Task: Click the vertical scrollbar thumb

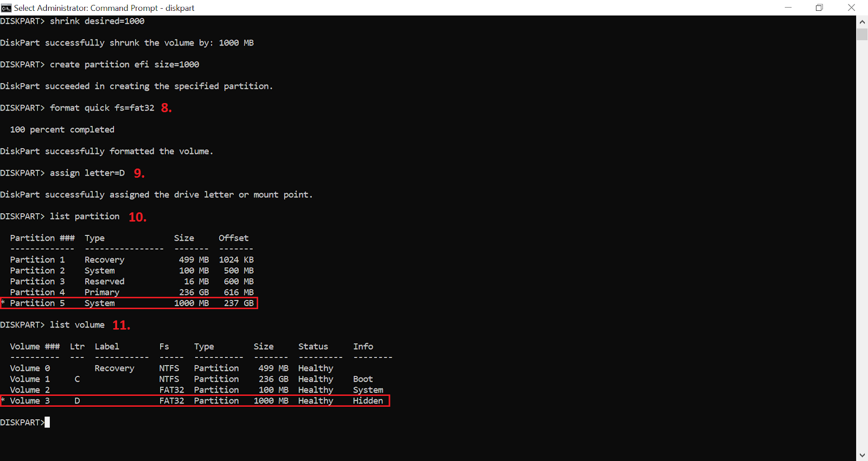Action: 862,34
